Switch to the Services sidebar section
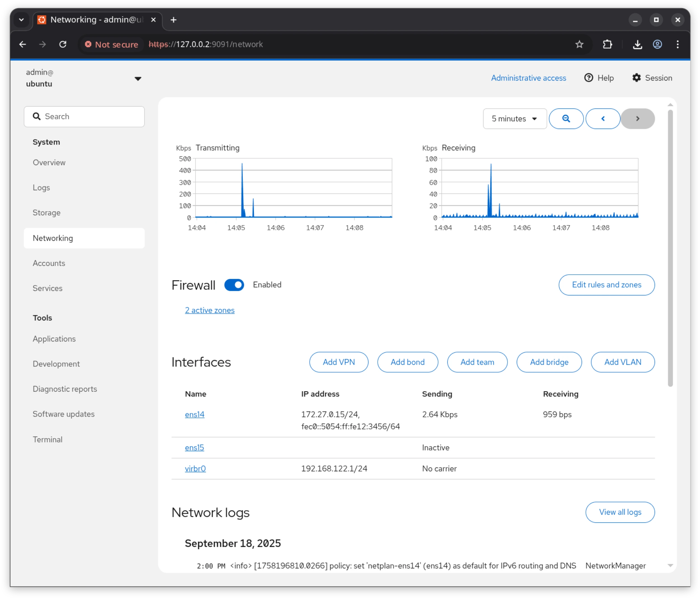700x598 pixels. click(47, 288)
